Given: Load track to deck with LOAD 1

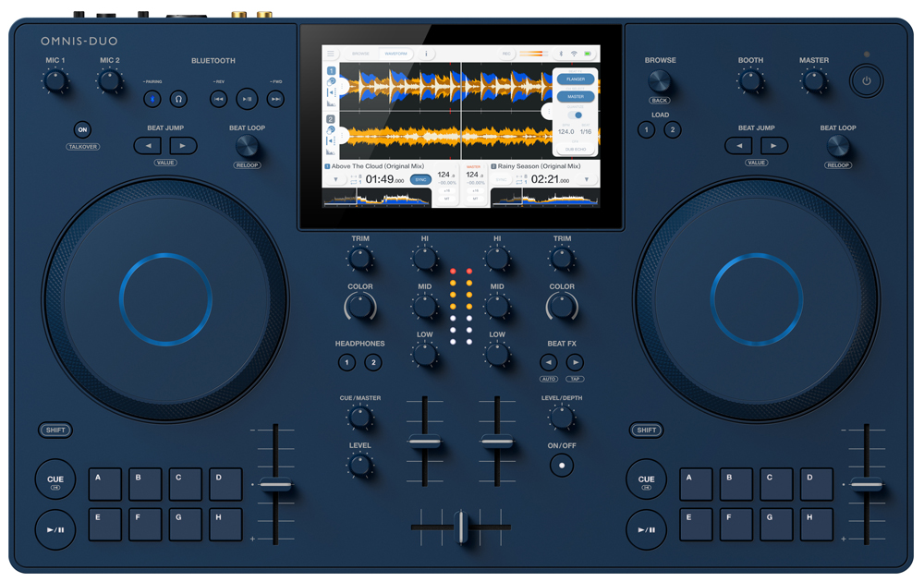Looking at the screenshot, I should tap(646, 129).
